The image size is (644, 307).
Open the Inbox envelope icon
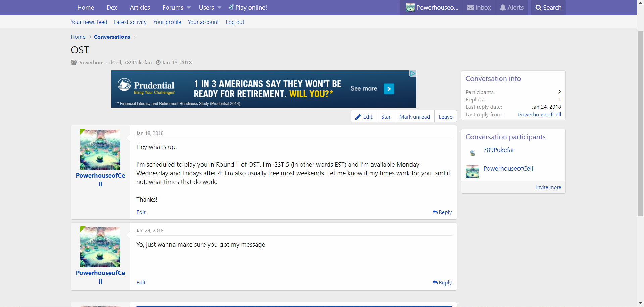(x=470, y=8)
